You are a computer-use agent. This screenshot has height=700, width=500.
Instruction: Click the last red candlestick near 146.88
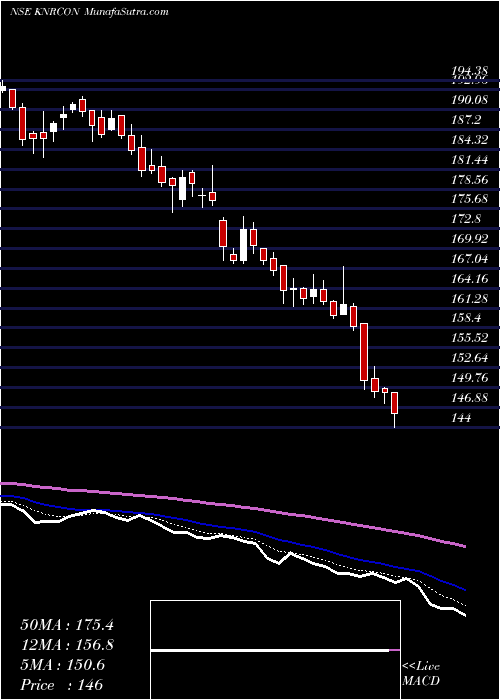point(395,409)
